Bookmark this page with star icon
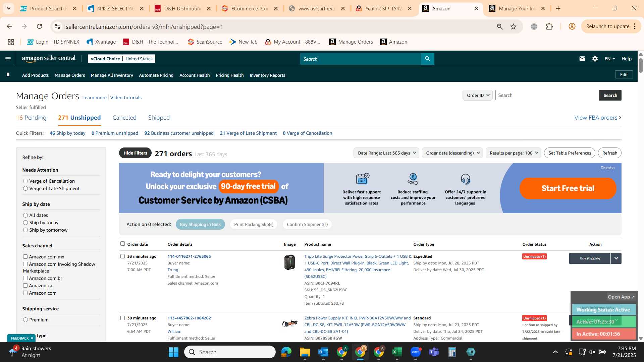The image size is (644, 362). point(513,26)
